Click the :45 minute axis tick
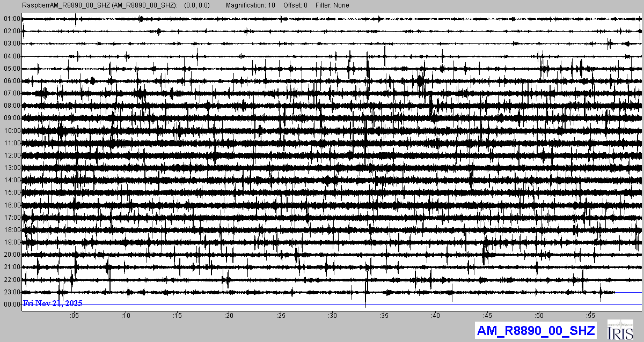The width and height of the screenshot is (644, 342). click(487, 315)
